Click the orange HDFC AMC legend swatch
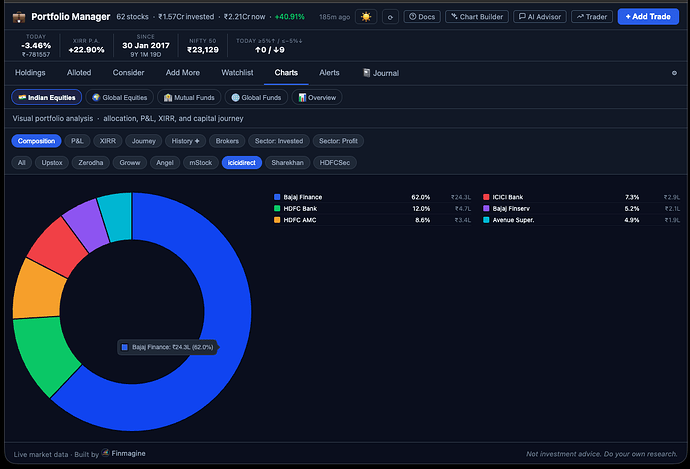Image resolution: width=690 pixels, height=469 pixels. click(277, 220)
